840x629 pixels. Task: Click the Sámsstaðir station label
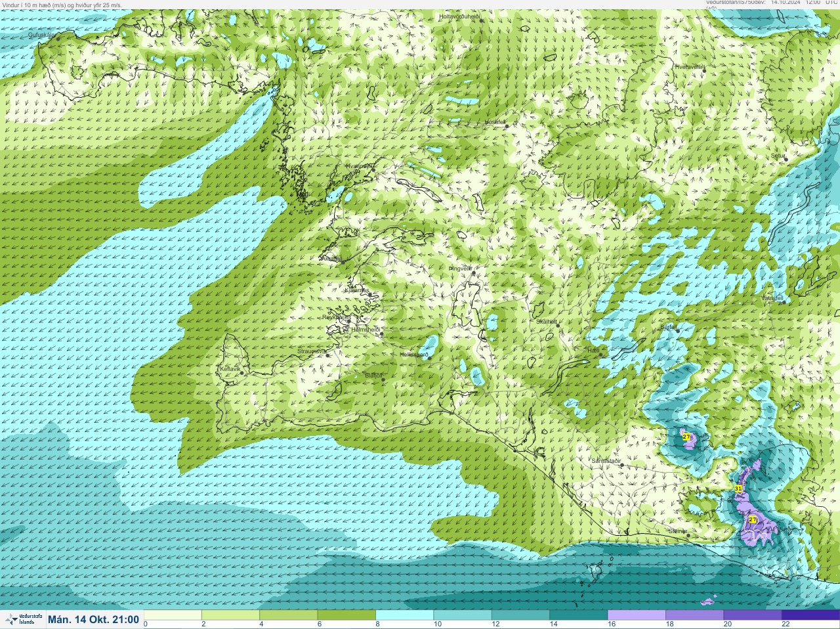(606, 461)
